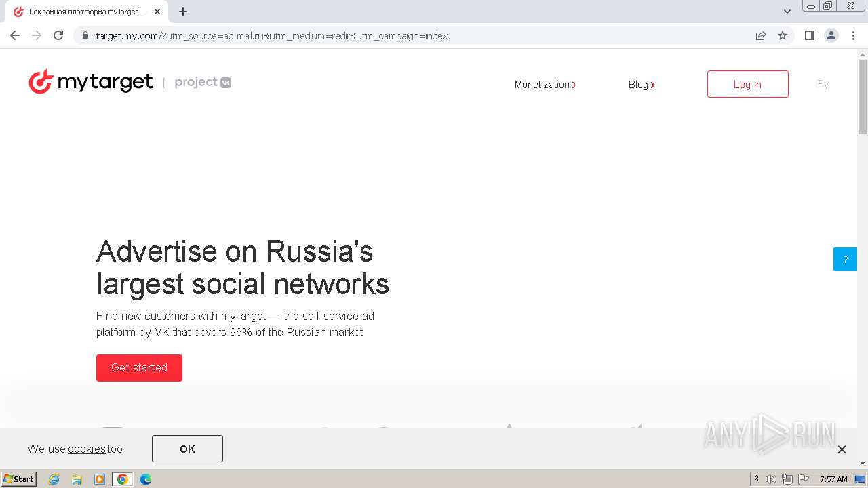Image resolution: width=868 pixels, height=488 pixels.
Task: Open the side panel icon
Action: (x=809, y=35)
